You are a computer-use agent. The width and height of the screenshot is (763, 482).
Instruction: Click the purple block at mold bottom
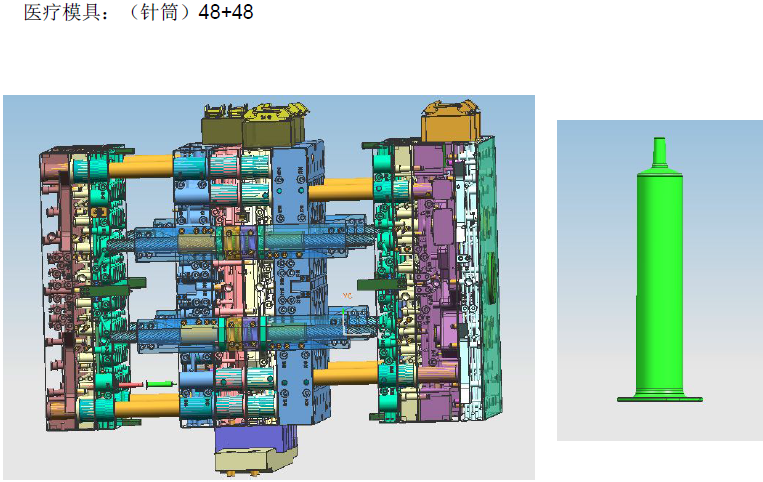251,440
